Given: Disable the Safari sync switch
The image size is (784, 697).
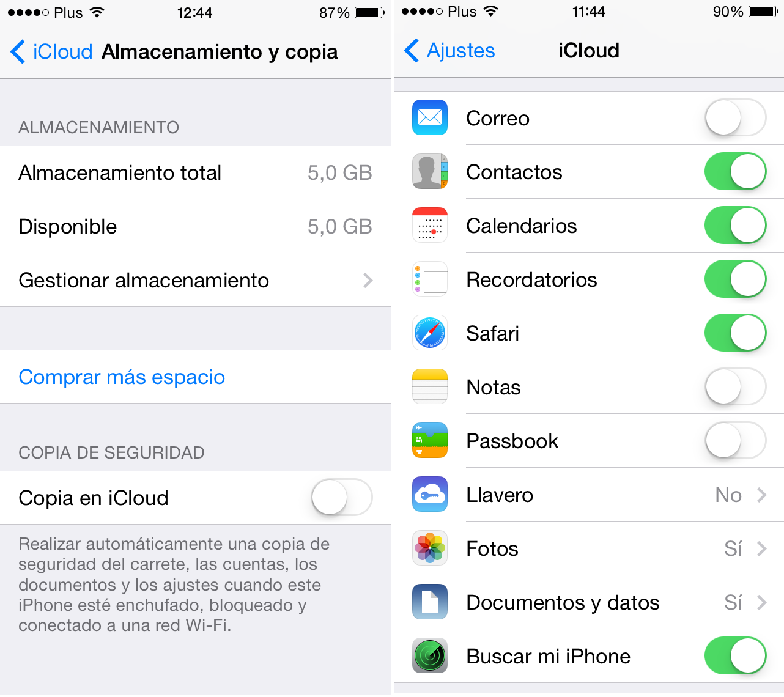Looking at the screenshot, I should pyautogui.click(x=735, y=333).
